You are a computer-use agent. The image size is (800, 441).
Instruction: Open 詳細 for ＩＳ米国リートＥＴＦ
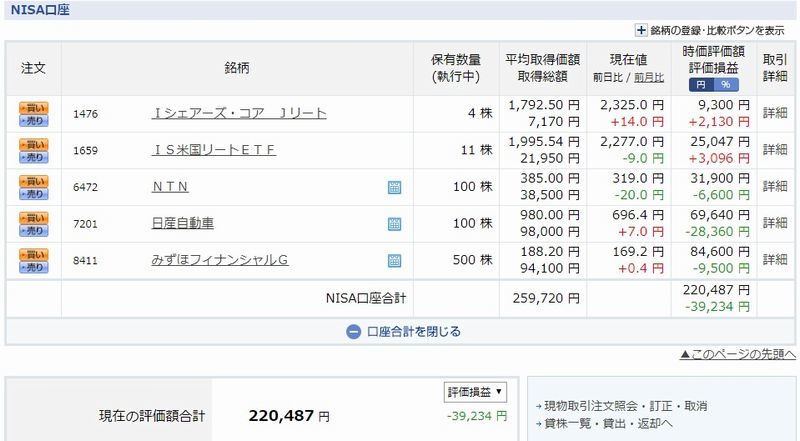click(775, 150)
